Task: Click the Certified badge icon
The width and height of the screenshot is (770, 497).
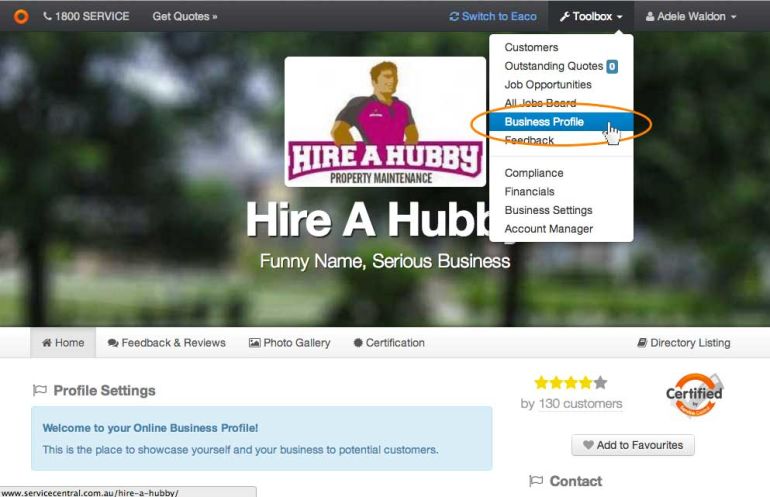Action: 695,394
